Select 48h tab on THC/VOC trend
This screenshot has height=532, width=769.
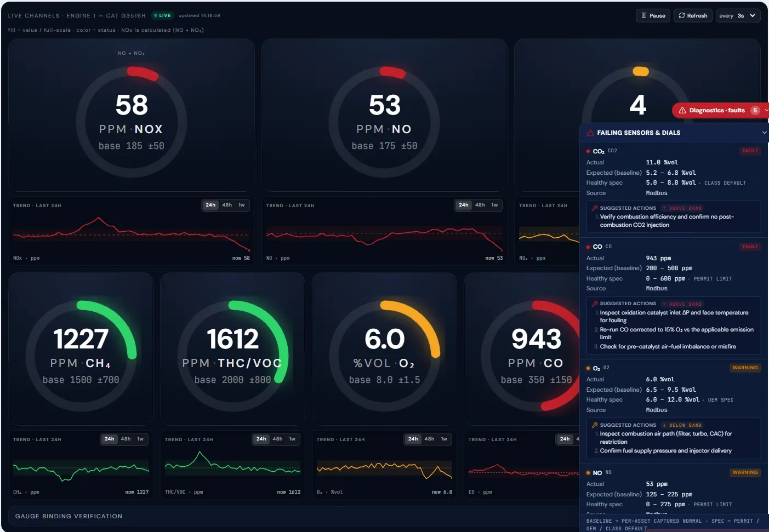pos(278,439)
